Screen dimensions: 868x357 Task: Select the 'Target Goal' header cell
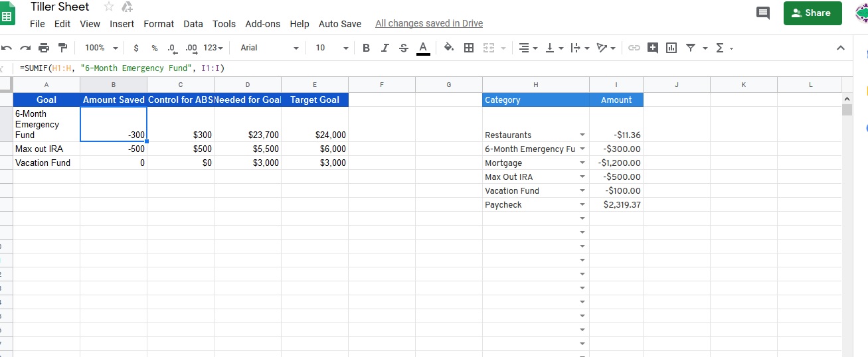click(x=315, y=100)
